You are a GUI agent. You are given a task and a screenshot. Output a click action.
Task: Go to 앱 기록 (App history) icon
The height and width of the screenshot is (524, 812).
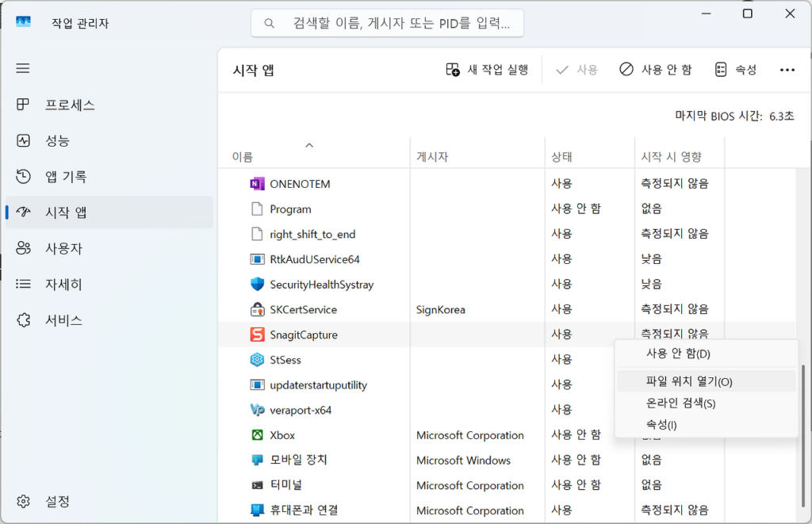(x=23, y=176)
